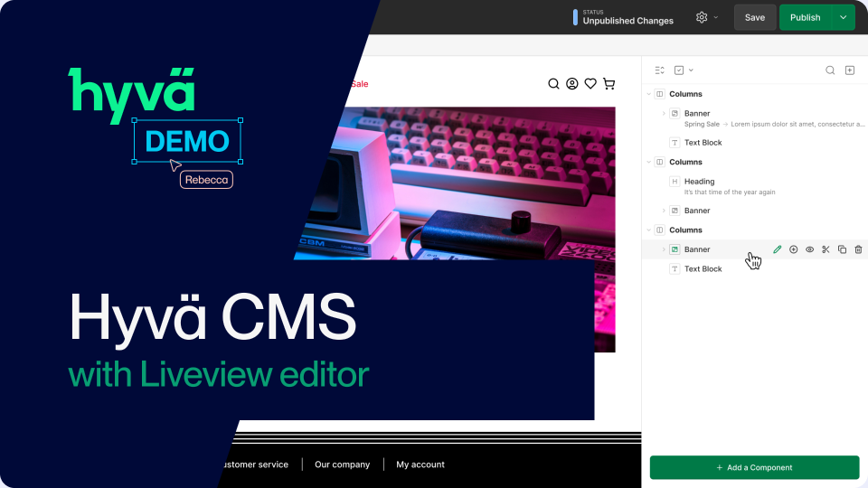Click the Save button
This screenshot has height=488, width=868.
(754, 17)
